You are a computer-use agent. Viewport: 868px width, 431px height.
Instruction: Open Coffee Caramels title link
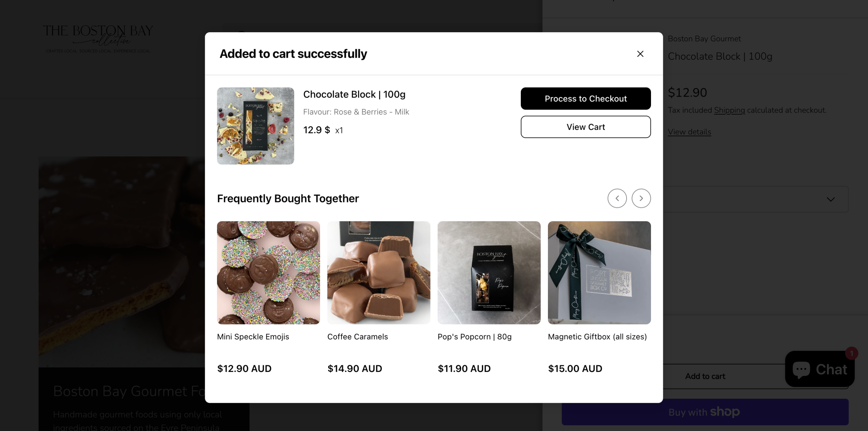pyautogui.click(x=357, y=337)
